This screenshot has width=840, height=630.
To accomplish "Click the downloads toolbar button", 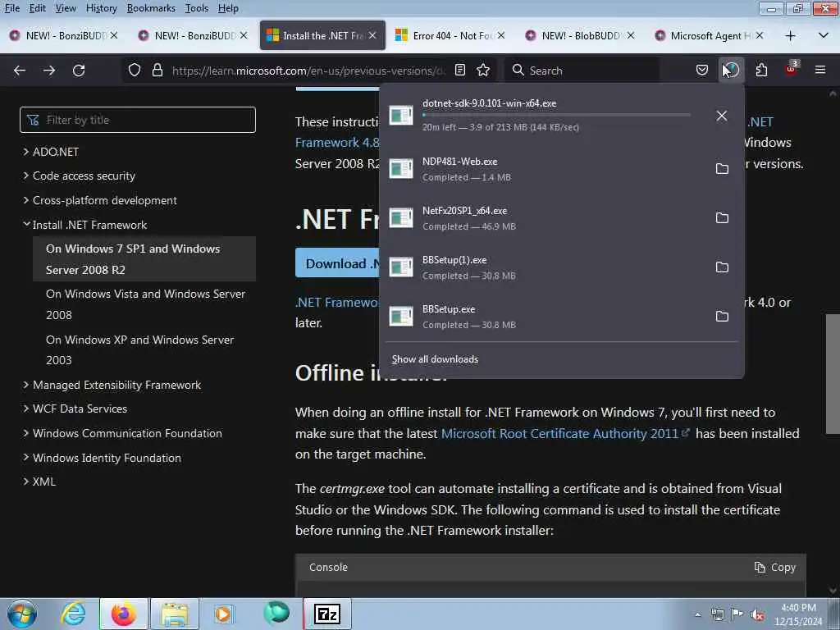I will tap(731, 71).
